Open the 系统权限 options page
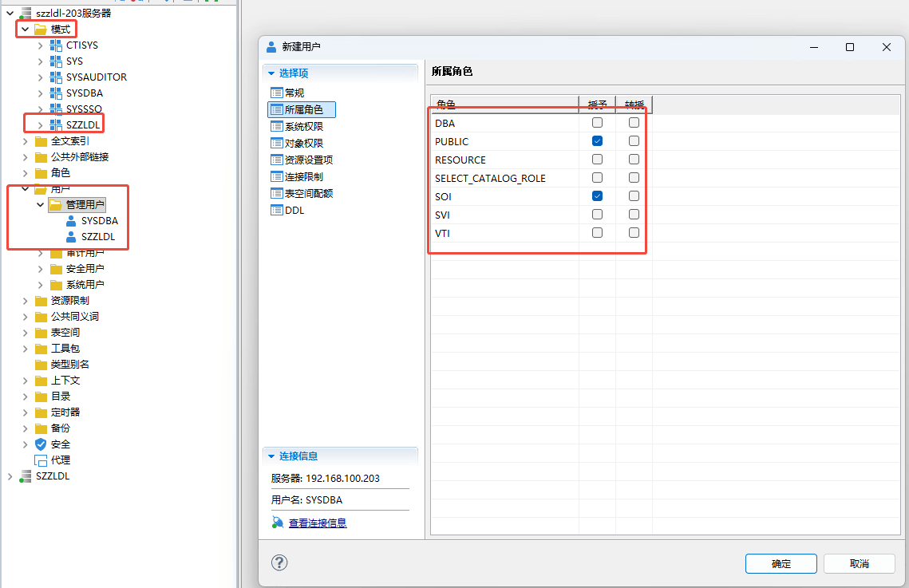Image resolution: width=909 pixels, height=588 pixels. pyautogui.click(x=303, y=126)
